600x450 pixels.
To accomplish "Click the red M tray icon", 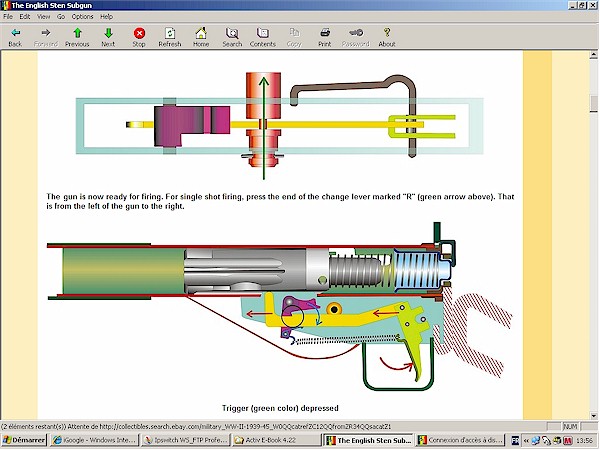I will click(567, 440).
